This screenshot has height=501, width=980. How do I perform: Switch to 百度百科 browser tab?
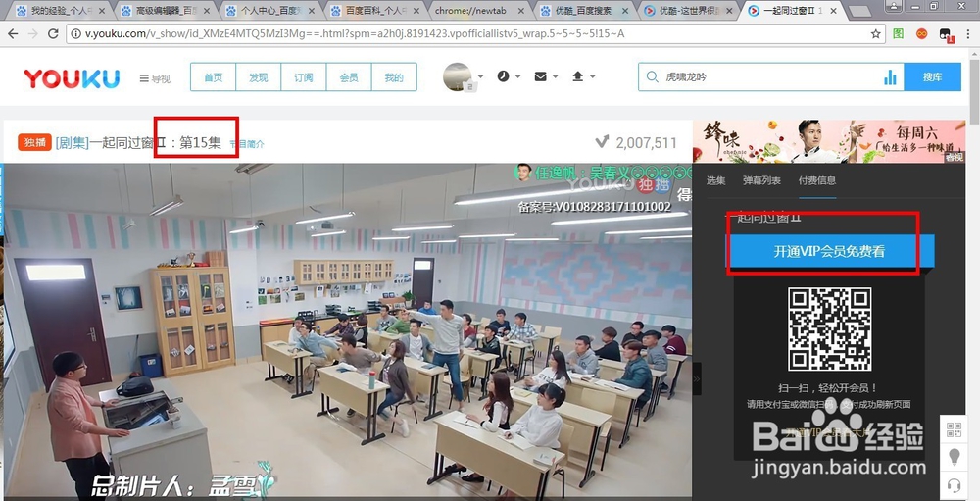374,11
